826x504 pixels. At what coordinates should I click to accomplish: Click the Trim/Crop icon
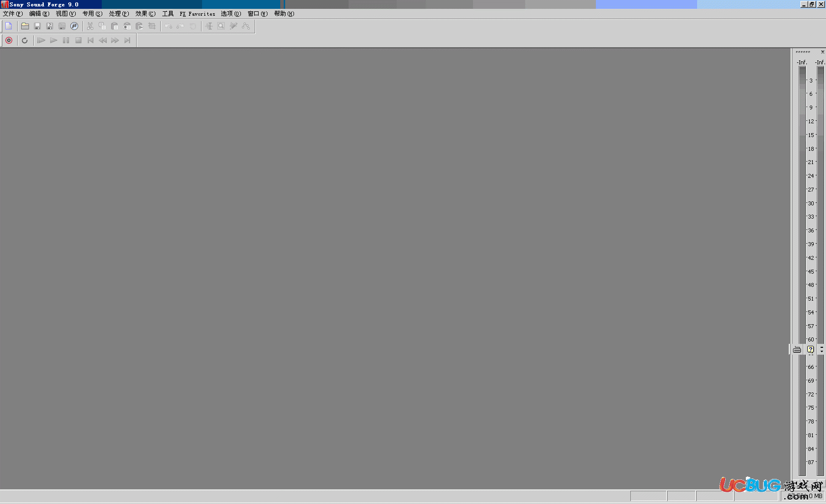[152, 26]
